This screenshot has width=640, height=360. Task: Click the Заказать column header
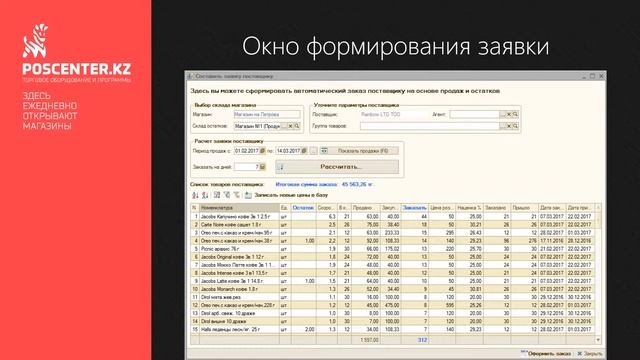pos(414,208)
